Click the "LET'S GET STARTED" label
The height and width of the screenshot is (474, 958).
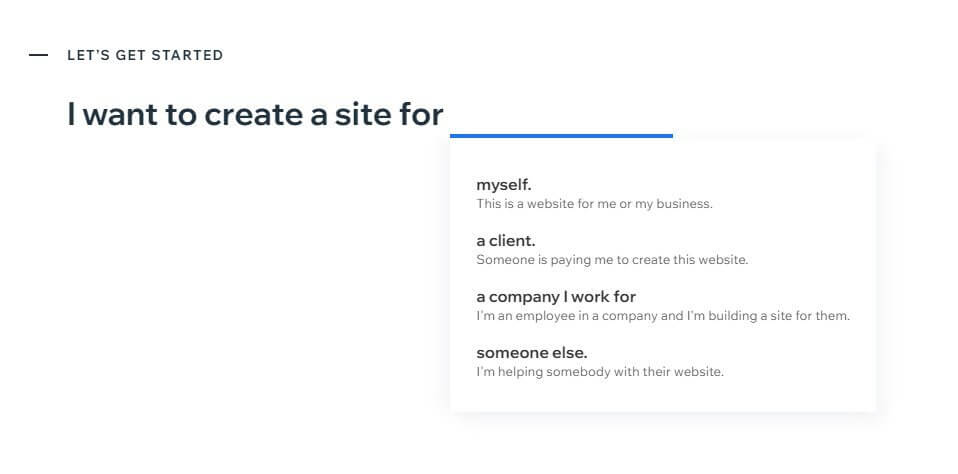[145, 55]
